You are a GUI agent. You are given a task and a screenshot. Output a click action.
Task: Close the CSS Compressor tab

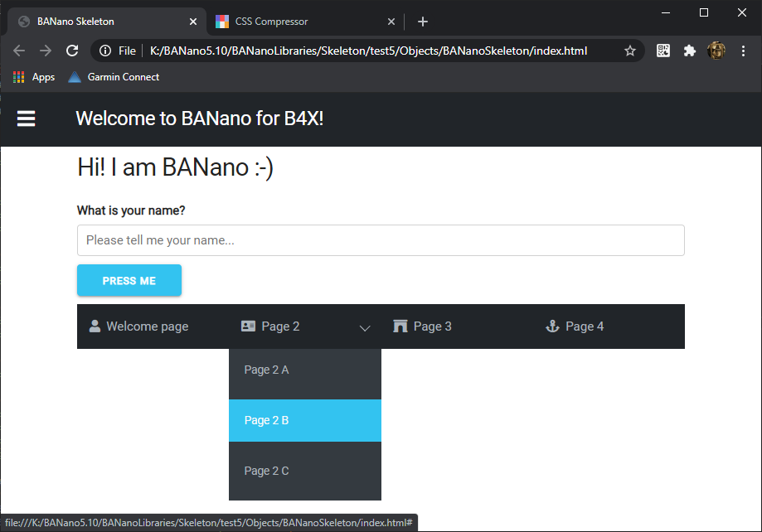point(391,22)
